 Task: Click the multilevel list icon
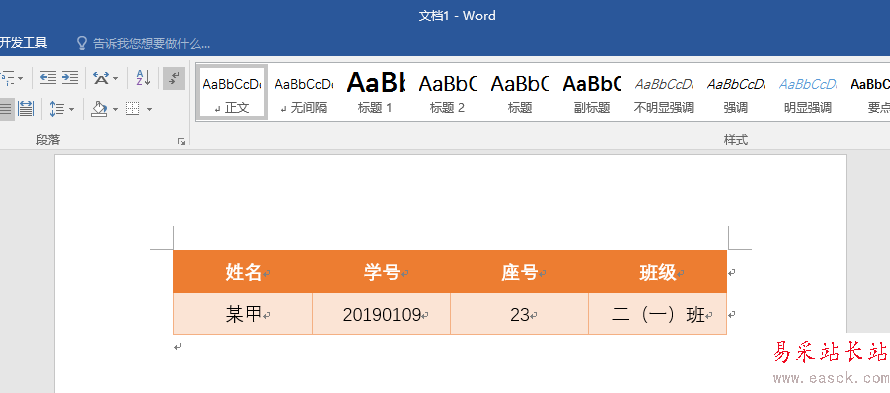7,78
